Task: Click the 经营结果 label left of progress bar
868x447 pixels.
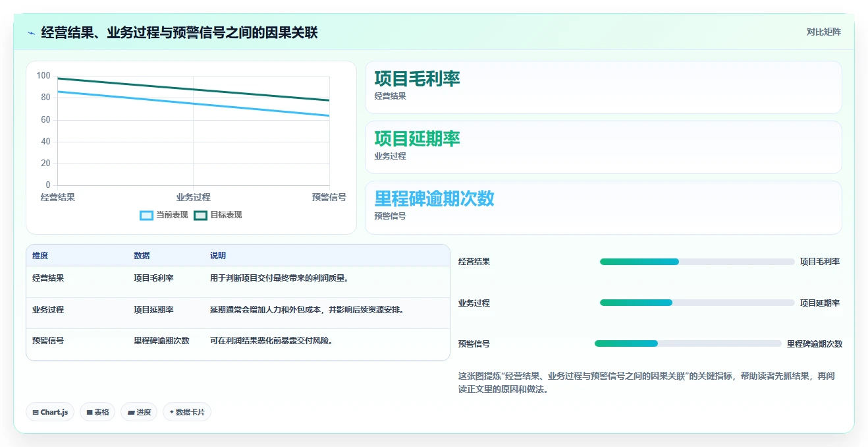Action: pyautogui.click(x=474, y=262)
